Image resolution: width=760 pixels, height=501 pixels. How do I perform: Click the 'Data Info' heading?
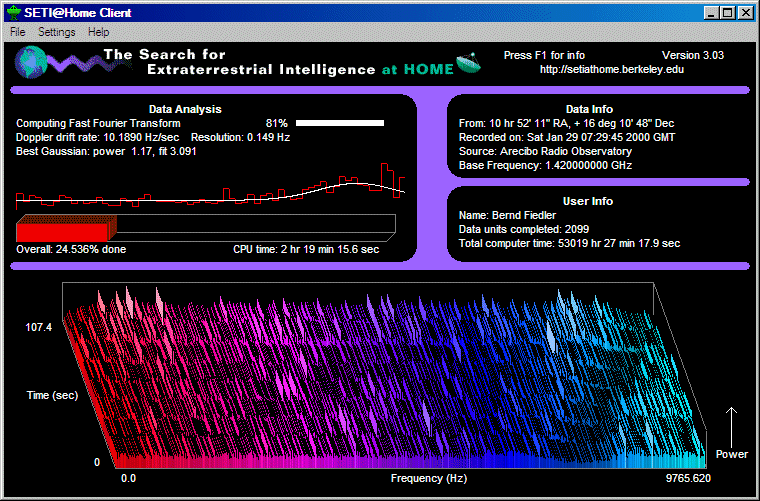click(x=589, y=110)
